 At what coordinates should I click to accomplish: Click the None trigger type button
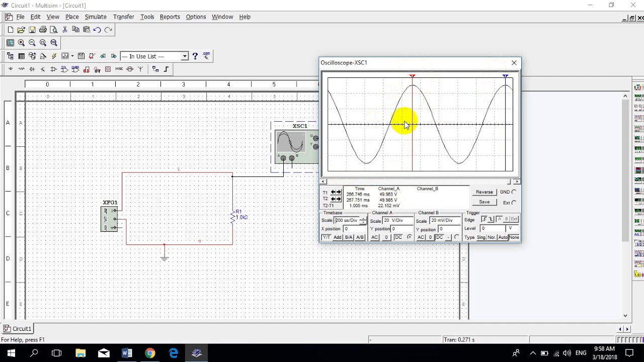coord(514,237)
